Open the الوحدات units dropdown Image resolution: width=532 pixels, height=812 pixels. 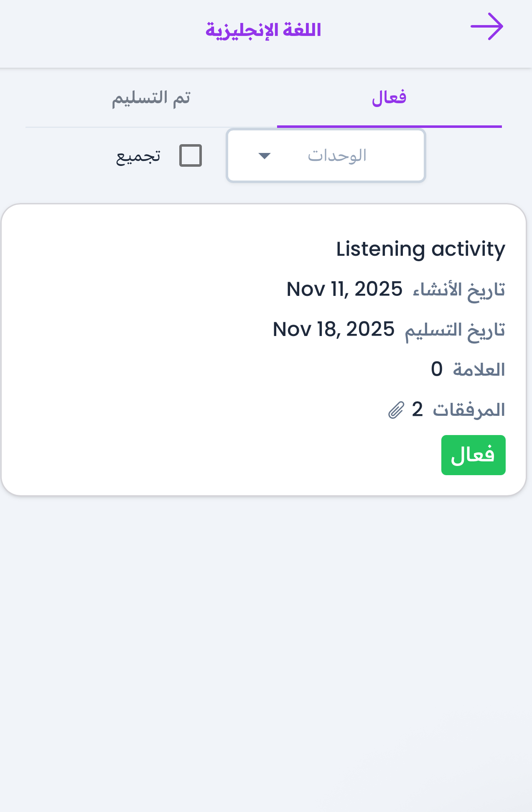(x=326, y=156)
